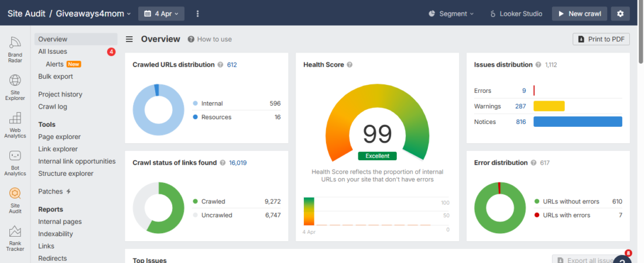
Task: Open the Giveaways4mom project dropdown
Action: (94, 13)
